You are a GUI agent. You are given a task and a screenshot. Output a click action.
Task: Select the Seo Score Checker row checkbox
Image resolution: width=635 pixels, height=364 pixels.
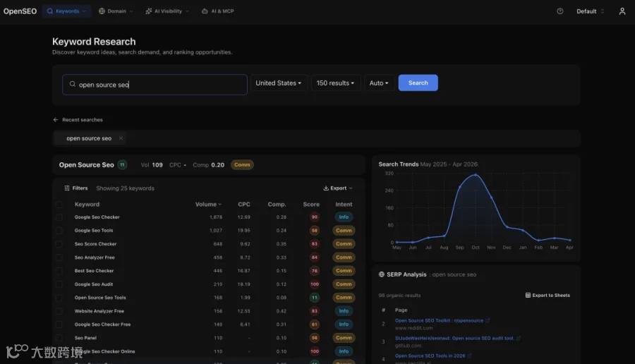(x=59, y=244)
